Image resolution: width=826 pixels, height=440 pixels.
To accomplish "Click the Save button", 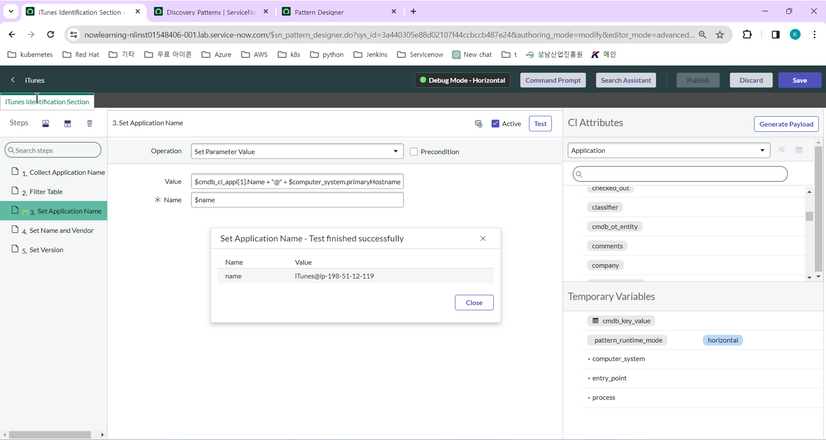I will [x=799, y=80].
